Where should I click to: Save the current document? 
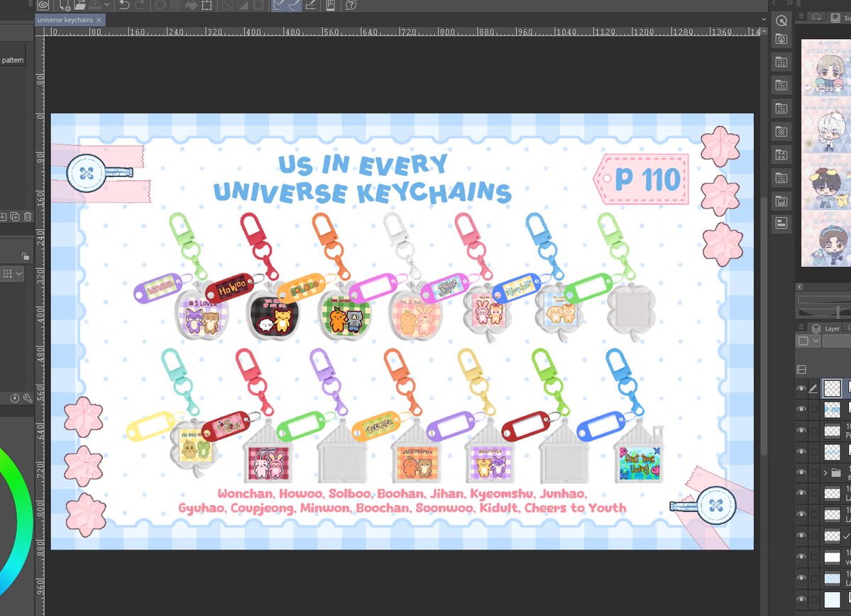94,5
